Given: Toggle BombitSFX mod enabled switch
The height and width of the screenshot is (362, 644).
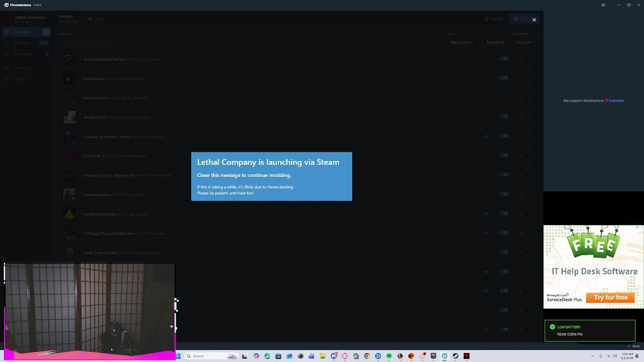Looking at the screenshot, I should pyautogui.click(x=504, y=117).
